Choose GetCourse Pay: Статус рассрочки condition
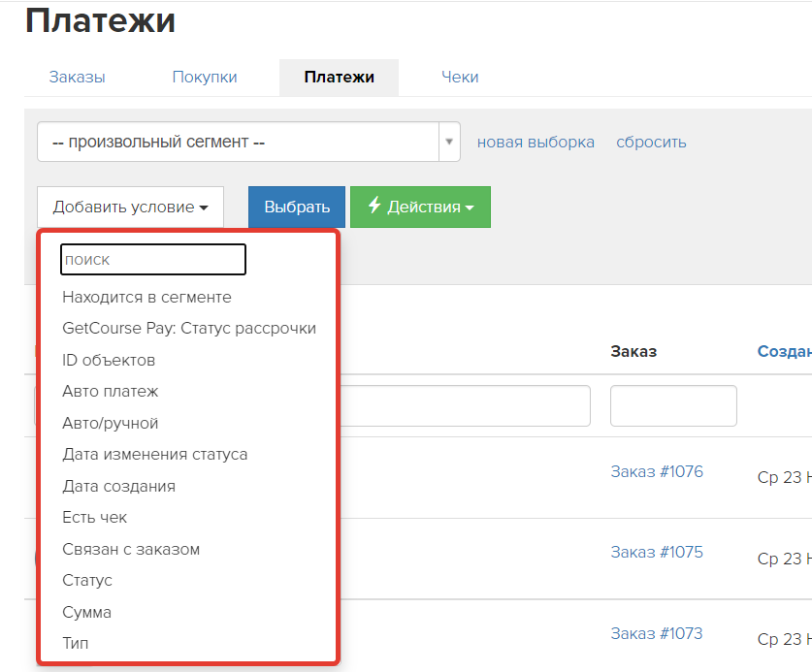Screen dimensions: 812x672 click(189, 328)
